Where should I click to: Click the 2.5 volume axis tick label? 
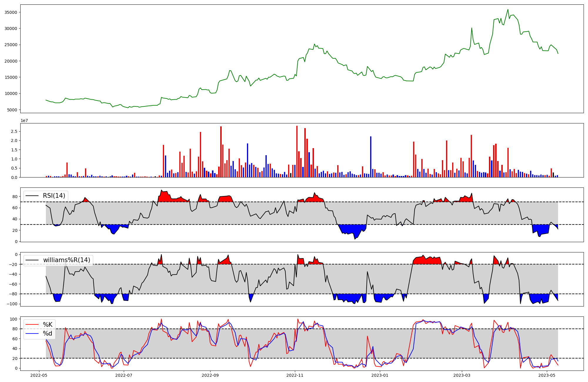tap(14, 131)
